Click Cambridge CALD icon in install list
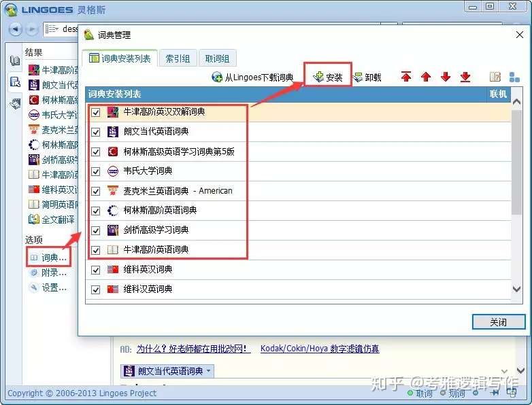 tap(113, 230)
